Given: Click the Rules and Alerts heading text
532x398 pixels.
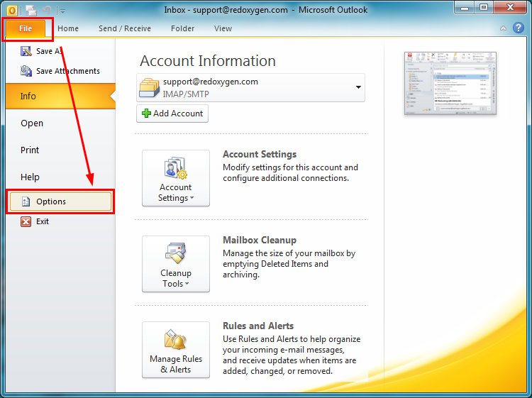Looking at the screenshot, I should (x=258, y=326).
